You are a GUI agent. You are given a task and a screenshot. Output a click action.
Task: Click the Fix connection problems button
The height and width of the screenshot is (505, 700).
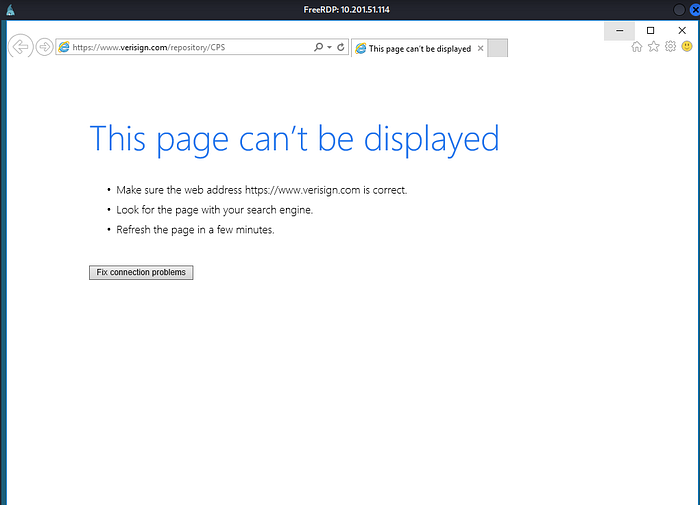tap(141, 272)
